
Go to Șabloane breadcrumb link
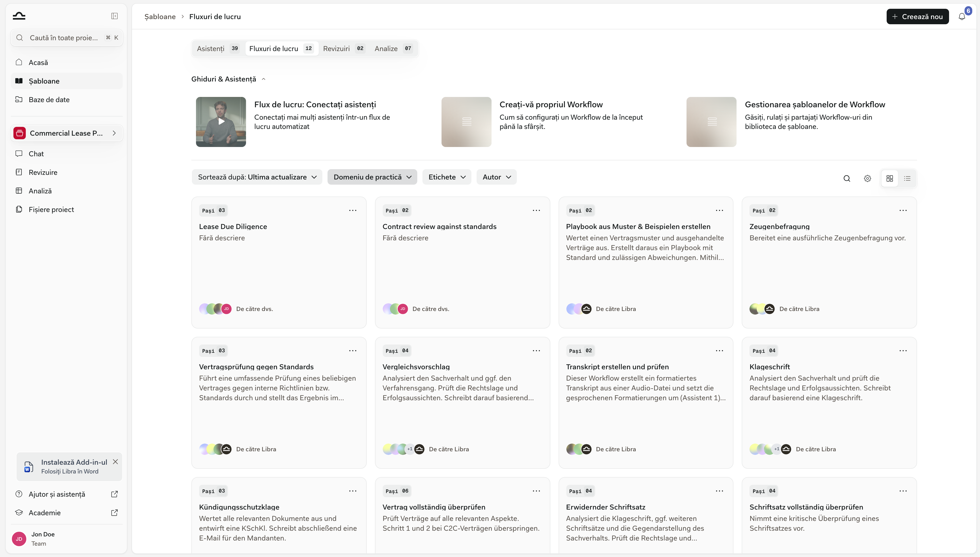click(160, 17)
